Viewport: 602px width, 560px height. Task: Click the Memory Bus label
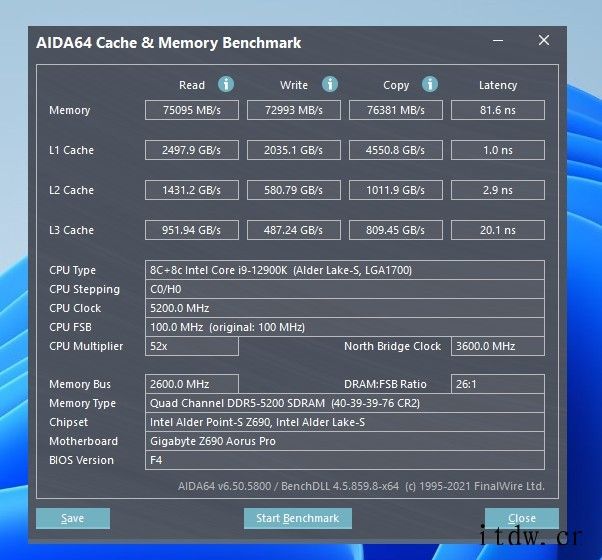pos(80,384)
